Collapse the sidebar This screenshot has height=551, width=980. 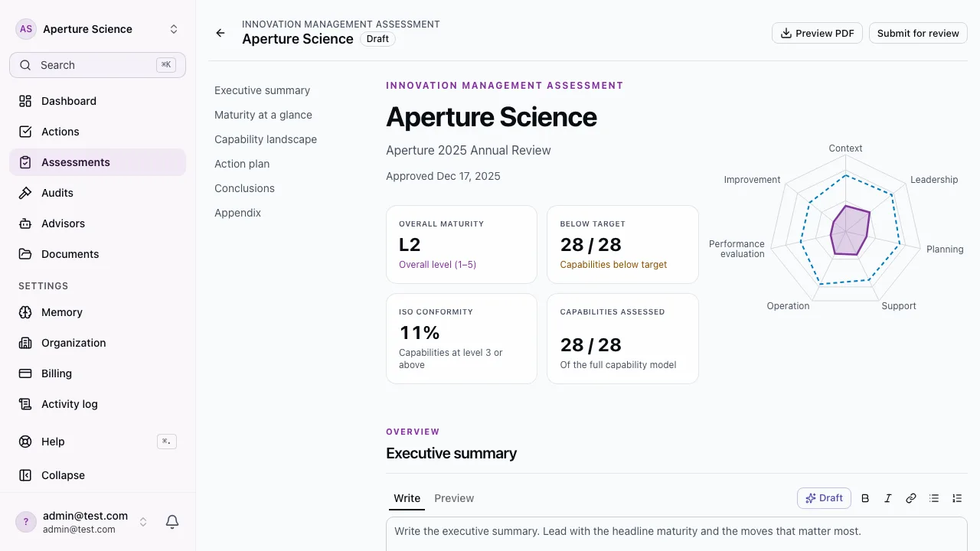point(97,475)
